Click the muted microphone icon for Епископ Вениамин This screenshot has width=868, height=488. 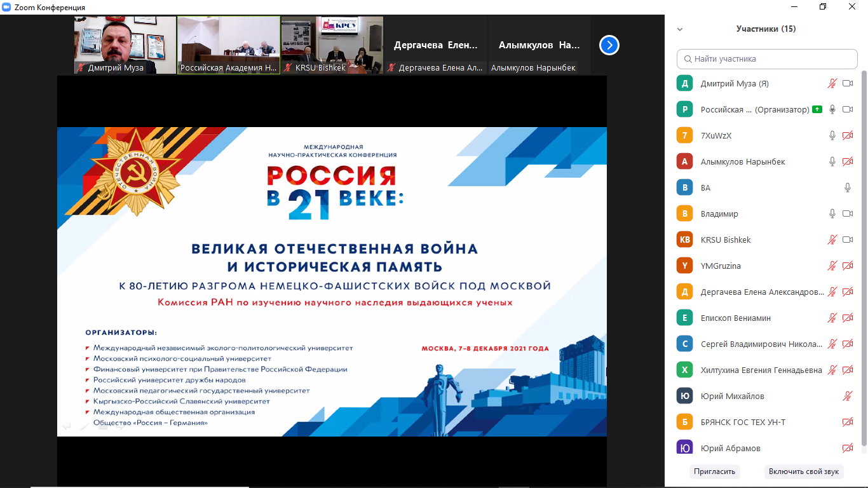tap(832, 318)
